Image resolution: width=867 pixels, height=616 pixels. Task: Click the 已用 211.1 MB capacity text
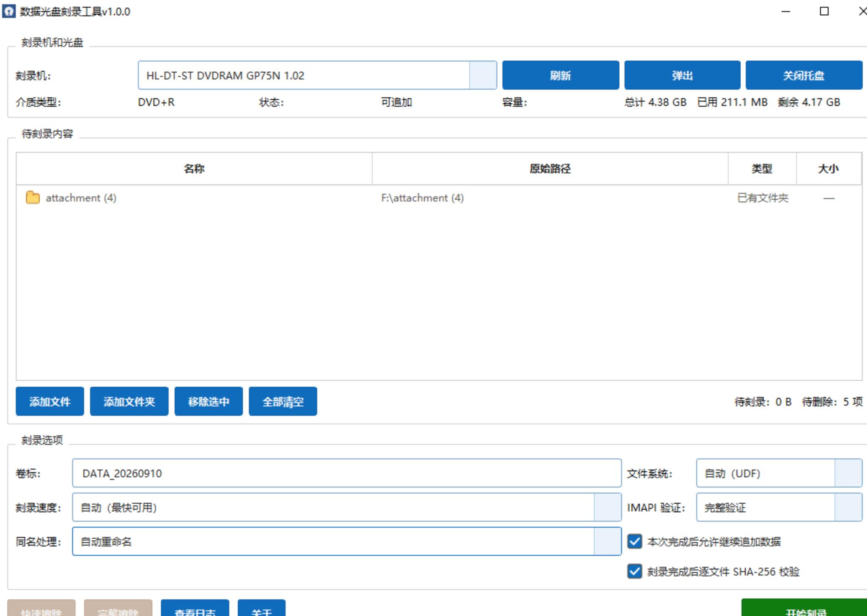coord(732,102)
